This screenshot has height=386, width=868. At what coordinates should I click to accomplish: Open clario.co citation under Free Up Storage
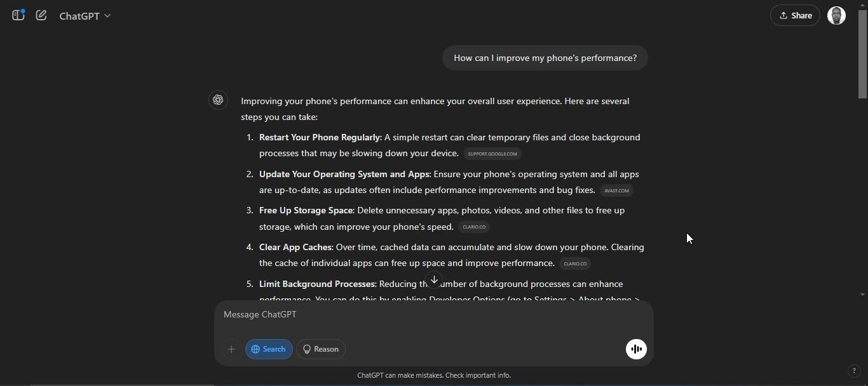coord(474,227)
